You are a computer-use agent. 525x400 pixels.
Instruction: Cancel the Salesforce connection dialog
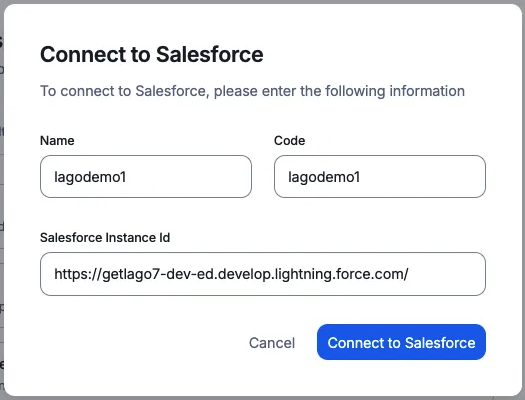[272, 343]
